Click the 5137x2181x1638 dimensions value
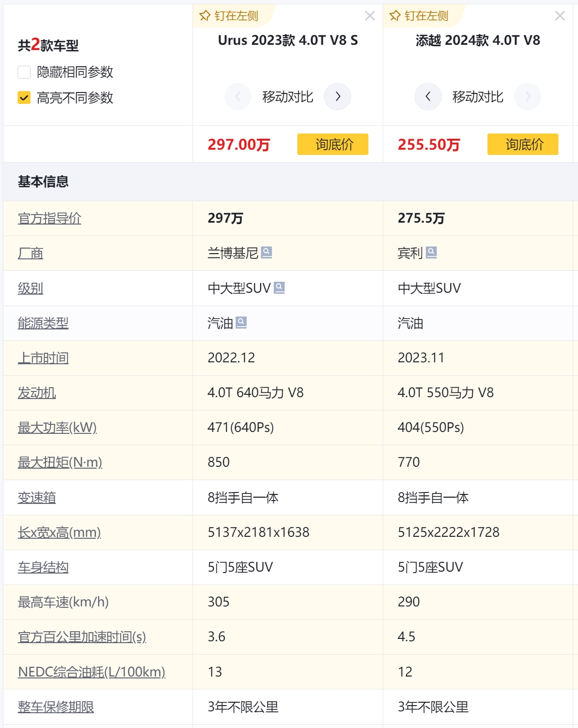Viewport: 578px width, 728px height. pos(259,533)
